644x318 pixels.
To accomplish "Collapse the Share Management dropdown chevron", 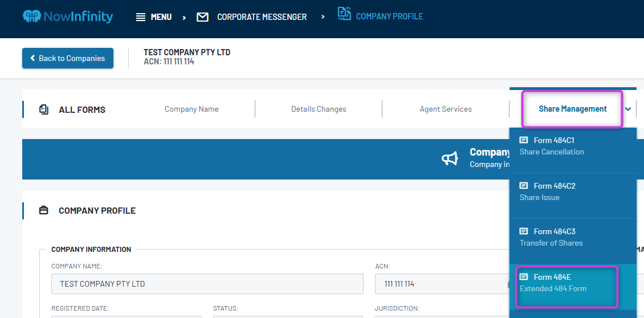I will pyautogui.click(x=627, y=109).
